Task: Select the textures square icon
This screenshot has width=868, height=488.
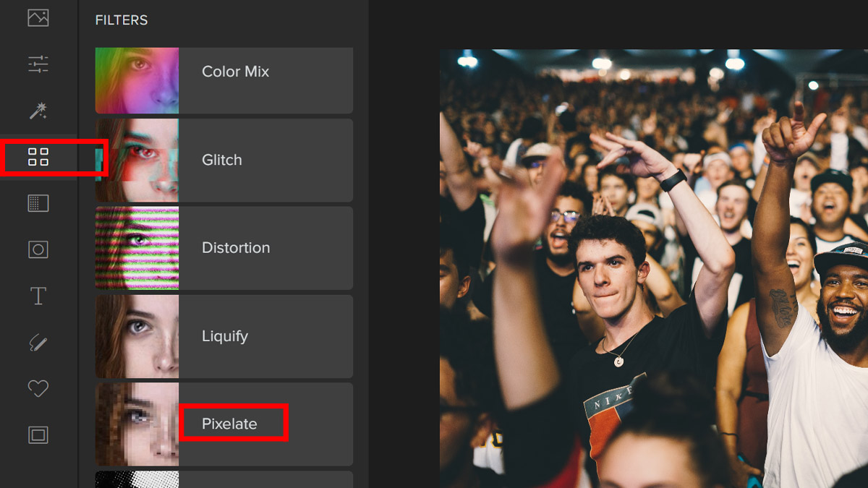Action: tap(38, 203)
